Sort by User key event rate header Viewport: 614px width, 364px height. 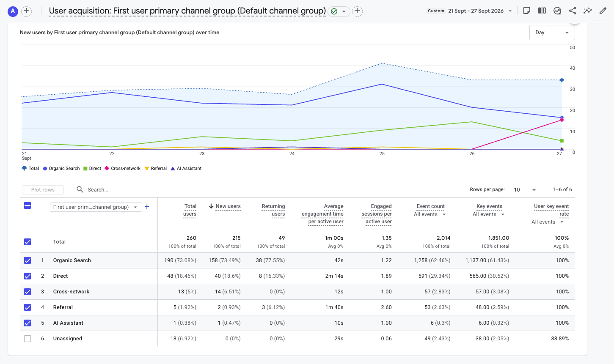[551, 210]
